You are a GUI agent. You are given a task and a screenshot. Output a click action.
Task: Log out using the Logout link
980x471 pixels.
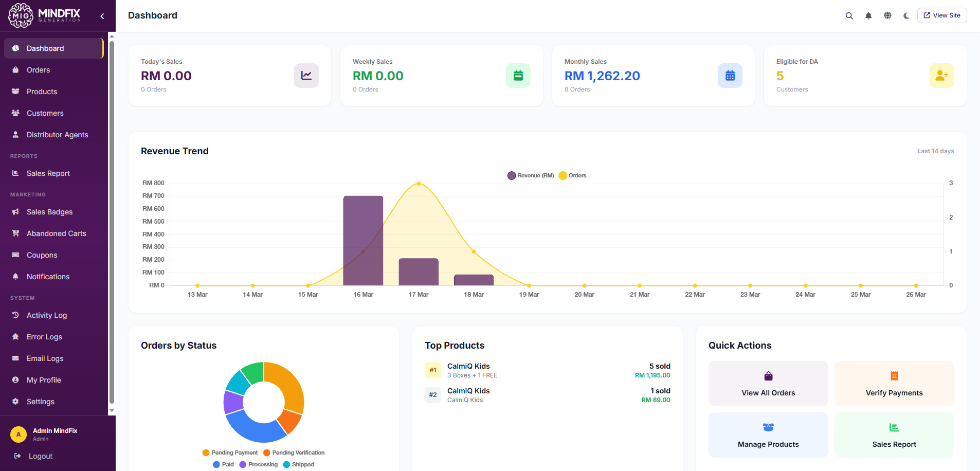click(40, 456)
